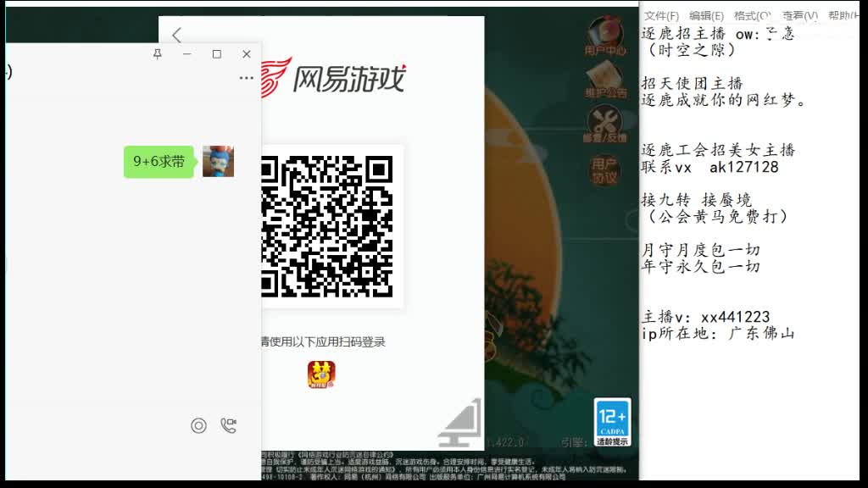Open the 用户中心 icon in the game launcher

(605, 36)
